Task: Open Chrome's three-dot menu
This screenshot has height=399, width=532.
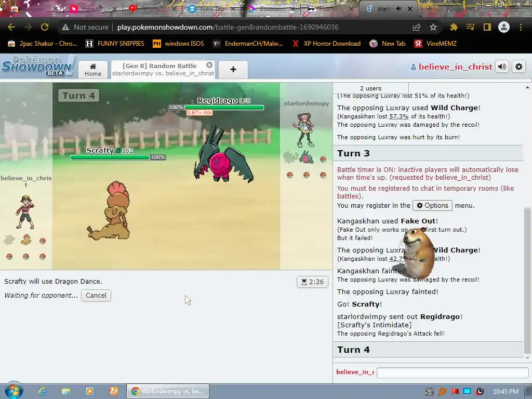Action: 521,27
